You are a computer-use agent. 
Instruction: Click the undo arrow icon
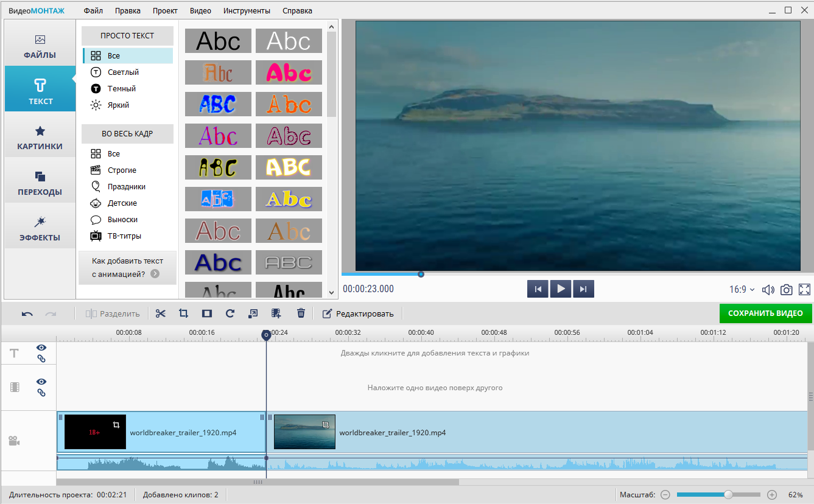(27, 314)
